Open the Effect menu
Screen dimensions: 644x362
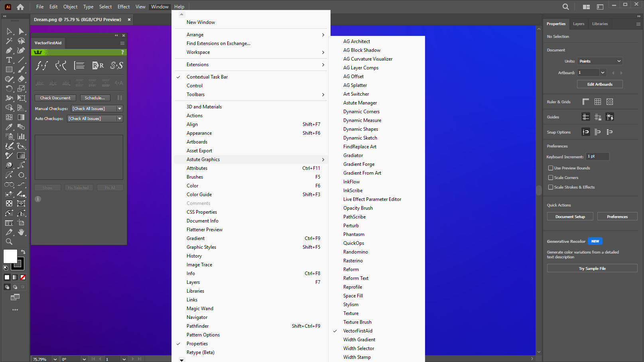click(124, 7)
